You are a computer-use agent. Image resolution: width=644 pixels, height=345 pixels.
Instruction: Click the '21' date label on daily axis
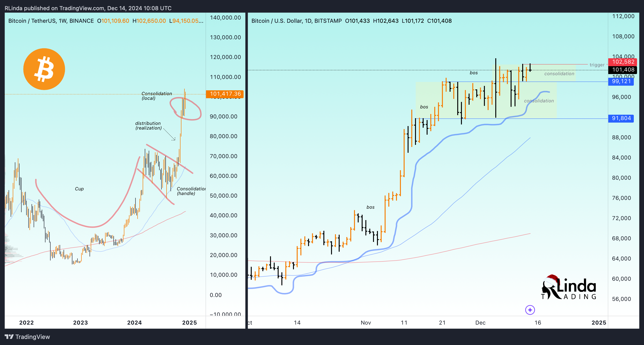coord(442,322)
